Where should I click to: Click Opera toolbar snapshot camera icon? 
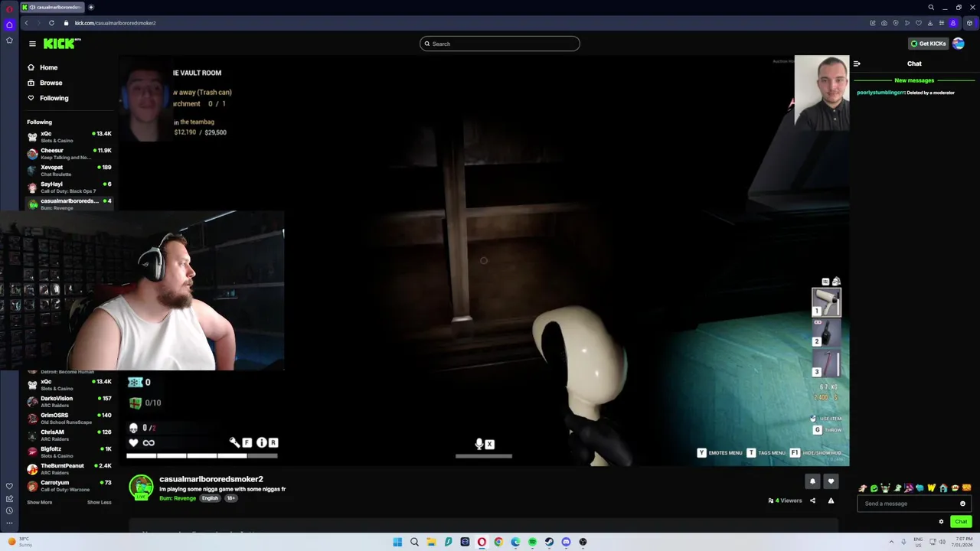click(884, 23)
